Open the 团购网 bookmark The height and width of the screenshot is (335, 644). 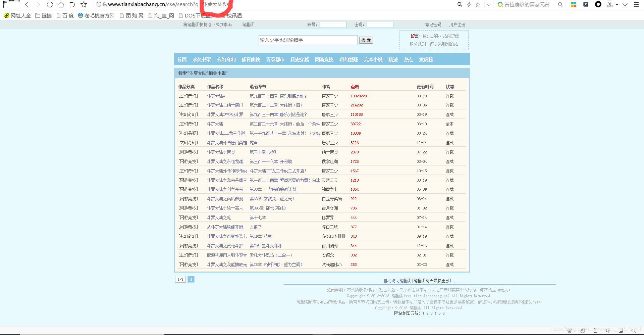click(x=131, y=15)
